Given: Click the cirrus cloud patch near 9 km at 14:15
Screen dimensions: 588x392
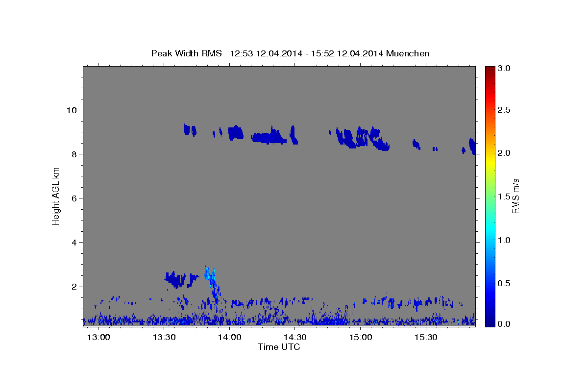Looking at the screenshot, I should tap(269, 136).
